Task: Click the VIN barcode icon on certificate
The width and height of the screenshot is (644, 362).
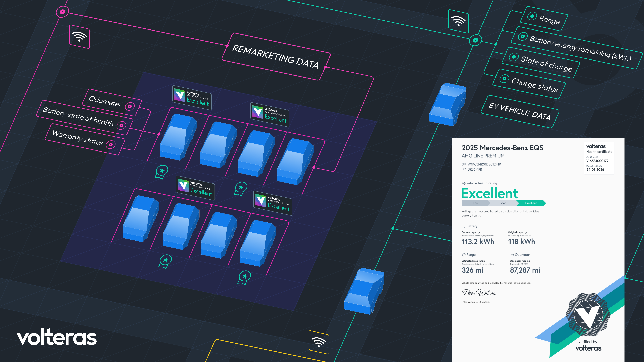Action: 464,164
